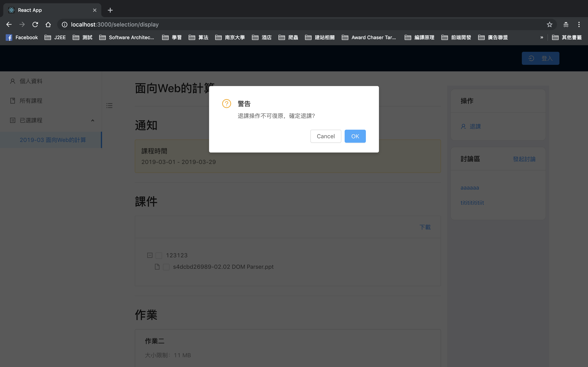Open the Chrome three-dot menu
Viewport: 588px width, 367px height.
(x=579, y=24)
